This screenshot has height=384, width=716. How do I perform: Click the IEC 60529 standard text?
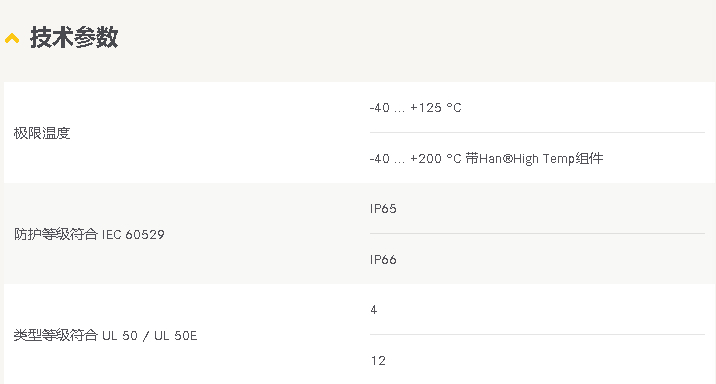(133, 235)
